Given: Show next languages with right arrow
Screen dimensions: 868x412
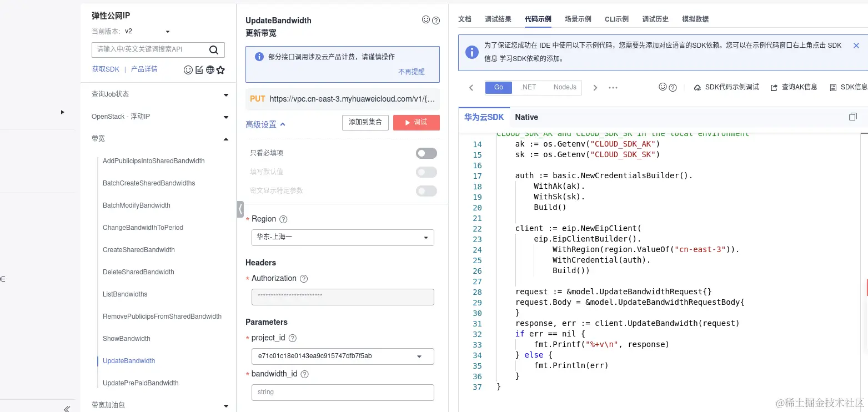Looking at the screenshot, I should click(x=595, y=88).
